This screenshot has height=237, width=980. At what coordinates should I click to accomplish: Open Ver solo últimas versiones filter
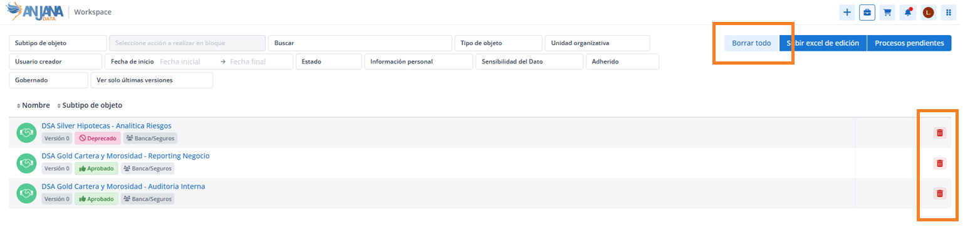(152, 80)
